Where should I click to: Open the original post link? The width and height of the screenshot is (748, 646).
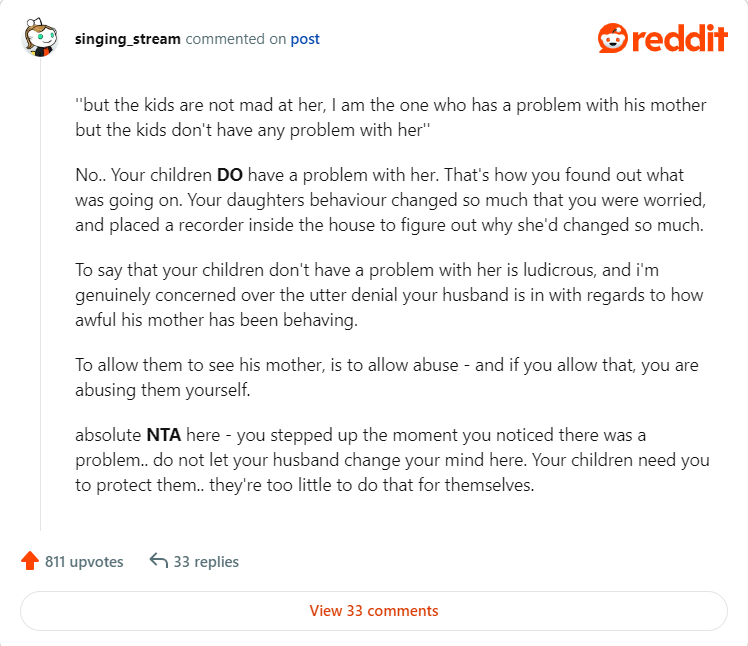pos(305,40)
